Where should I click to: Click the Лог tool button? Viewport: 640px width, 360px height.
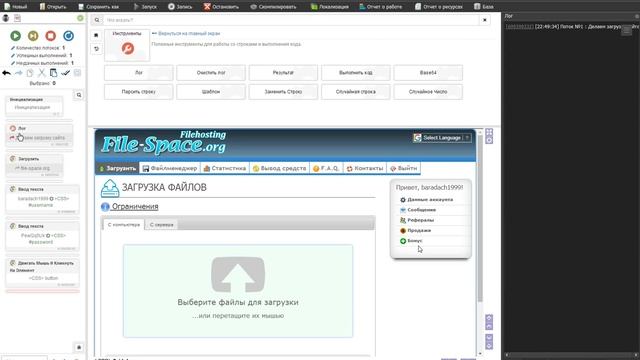[x=139, y=73]
